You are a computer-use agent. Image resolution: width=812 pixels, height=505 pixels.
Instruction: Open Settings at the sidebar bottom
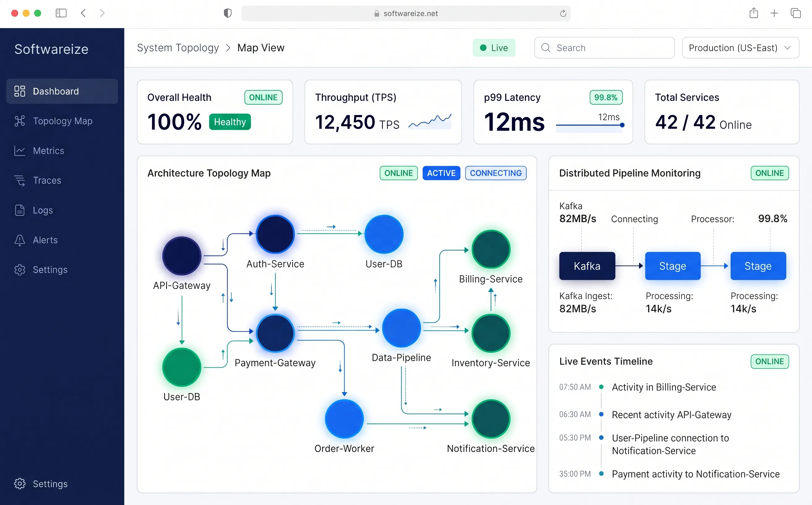(41, 484)
